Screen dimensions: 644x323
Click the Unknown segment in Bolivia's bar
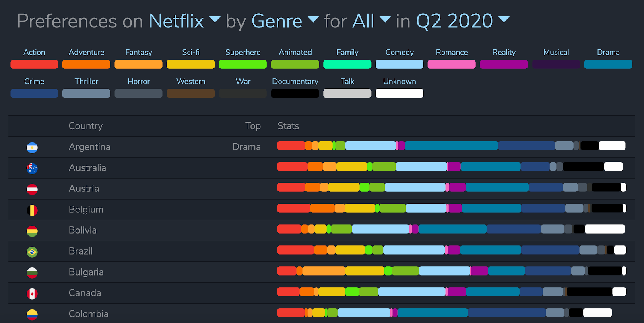(605, 229)
